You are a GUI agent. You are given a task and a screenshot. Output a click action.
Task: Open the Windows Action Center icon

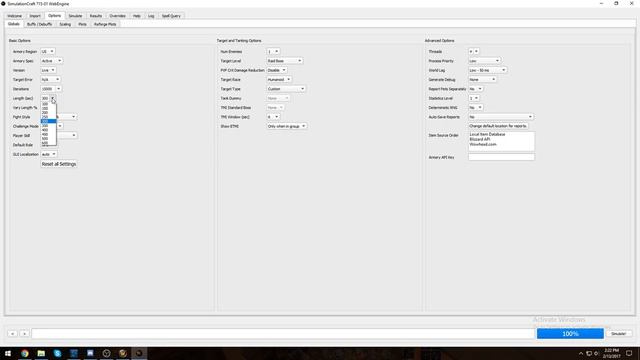(x=629, y=353)
